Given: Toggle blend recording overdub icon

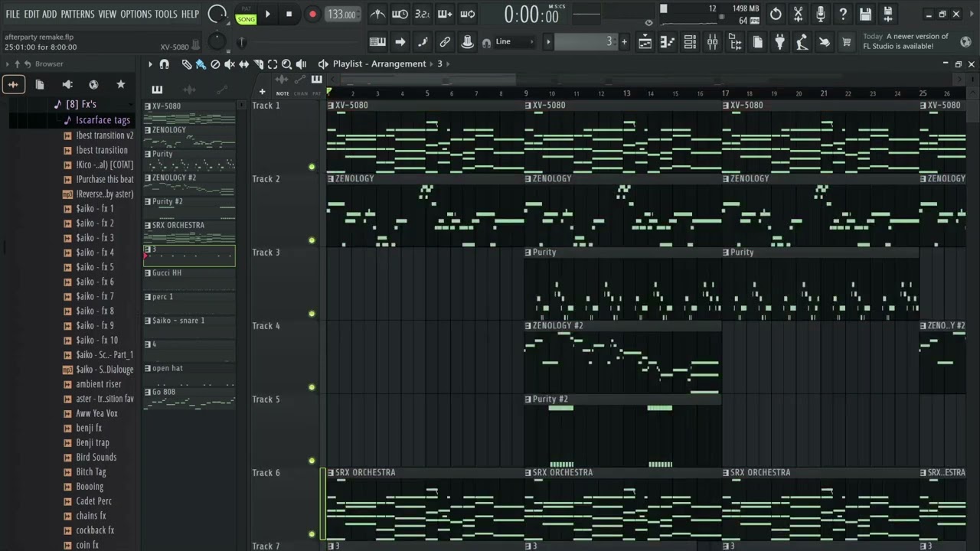Looking at the screenshot, I should pyautogui.click(x=444, y=14).
